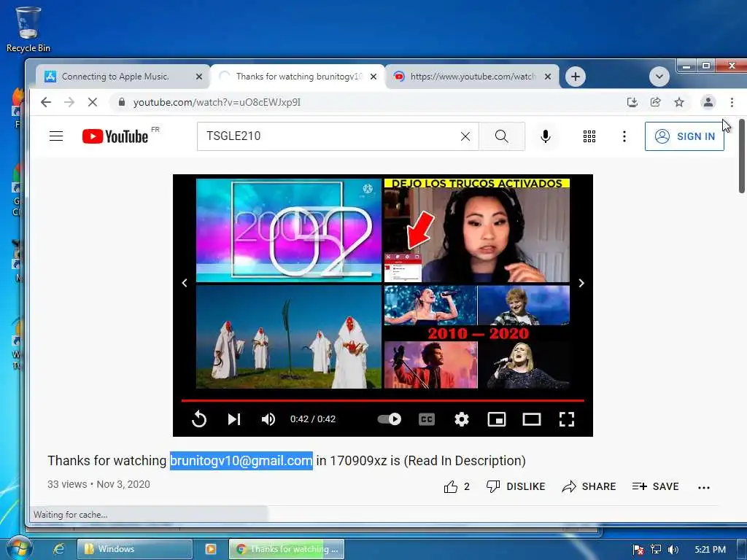Mute the video volume
This screenshot has width=747, height=560.
[268, 419]
